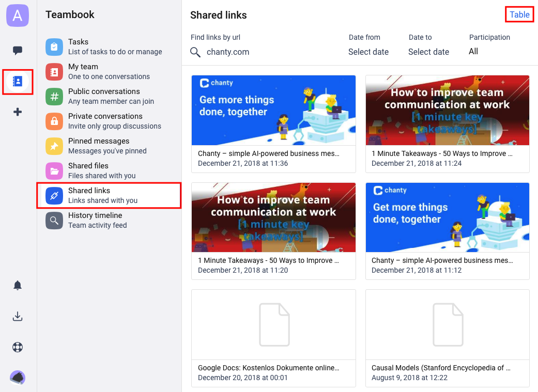Open Causal Models link placeholder thumbnail

pos(448,325)
